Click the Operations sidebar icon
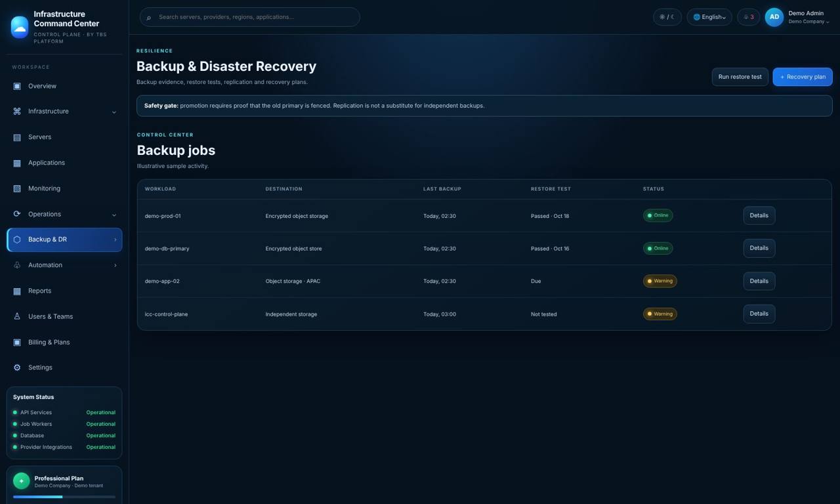The width and height of the screenshot is (840, 504). 17,214
